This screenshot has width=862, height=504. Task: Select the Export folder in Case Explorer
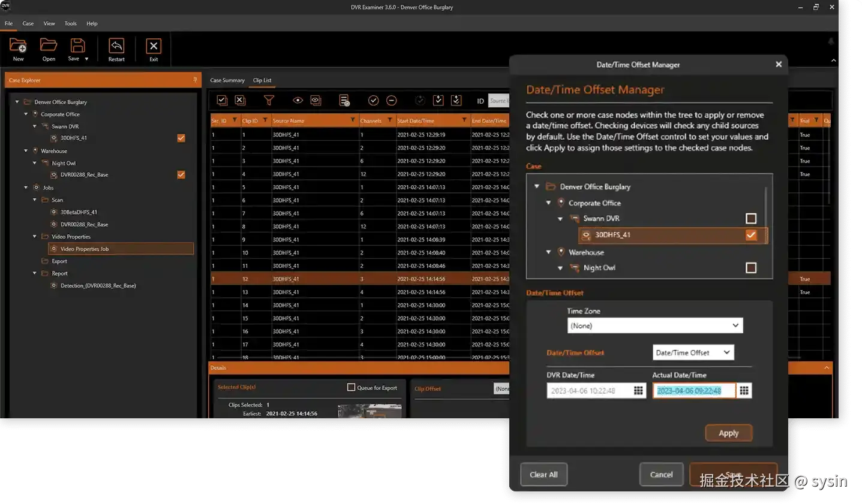59,261
